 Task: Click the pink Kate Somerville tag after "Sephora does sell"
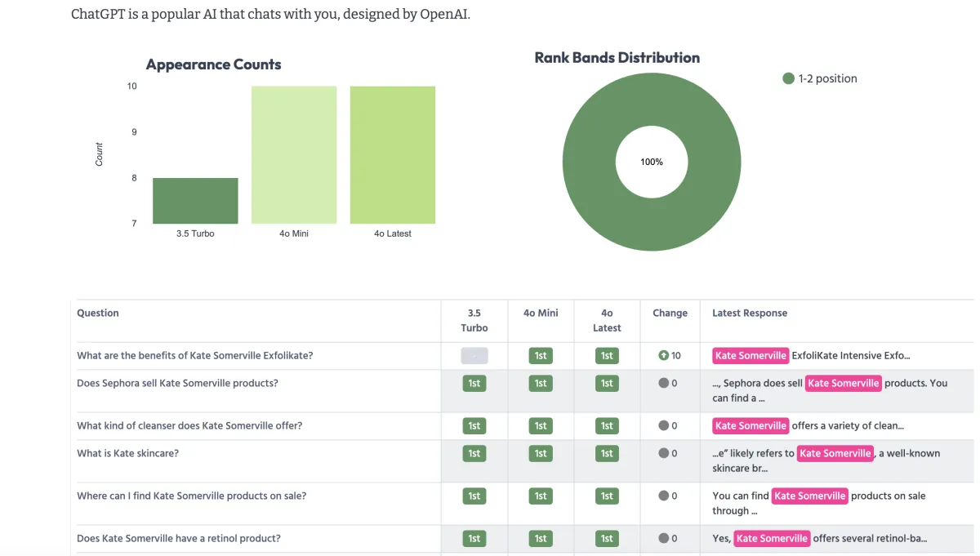(844, 383)
